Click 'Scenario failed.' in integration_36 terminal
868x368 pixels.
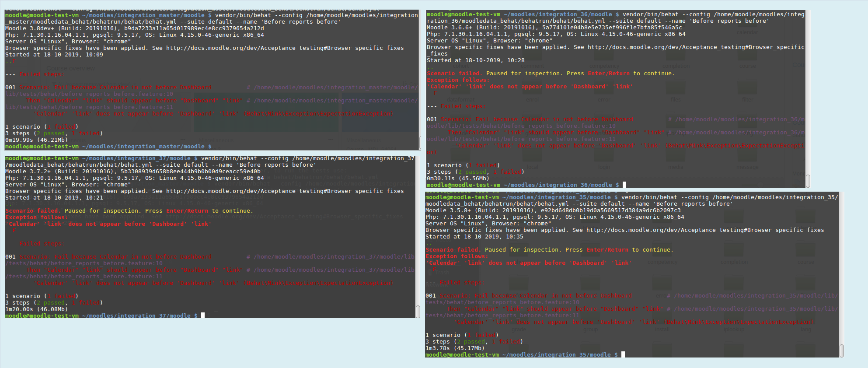[x=454, y=74]
